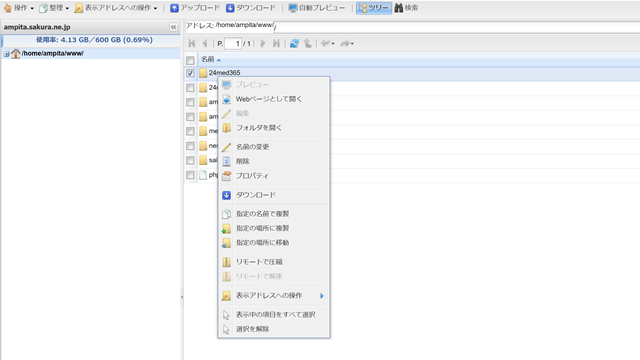Select 名前の変更 in the context menu

(274, 147)
